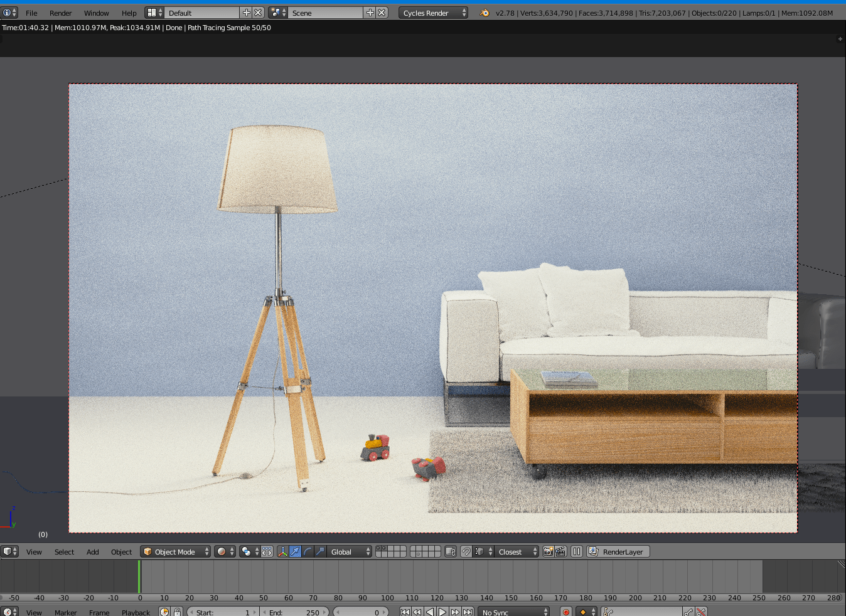846x616 pixels.
Task: Render OpenGL image of viewport
Action: pos(548,551)
